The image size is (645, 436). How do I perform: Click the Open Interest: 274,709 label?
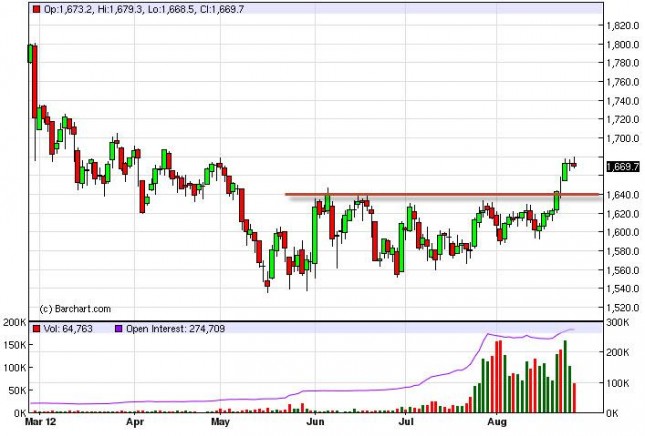point(175,329)
